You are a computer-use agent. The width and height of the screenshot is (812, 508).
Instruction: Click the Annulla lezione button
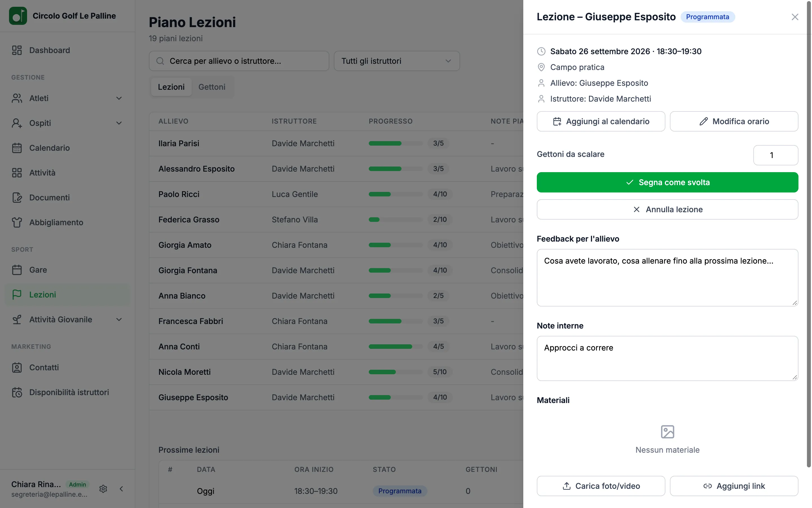667,210
